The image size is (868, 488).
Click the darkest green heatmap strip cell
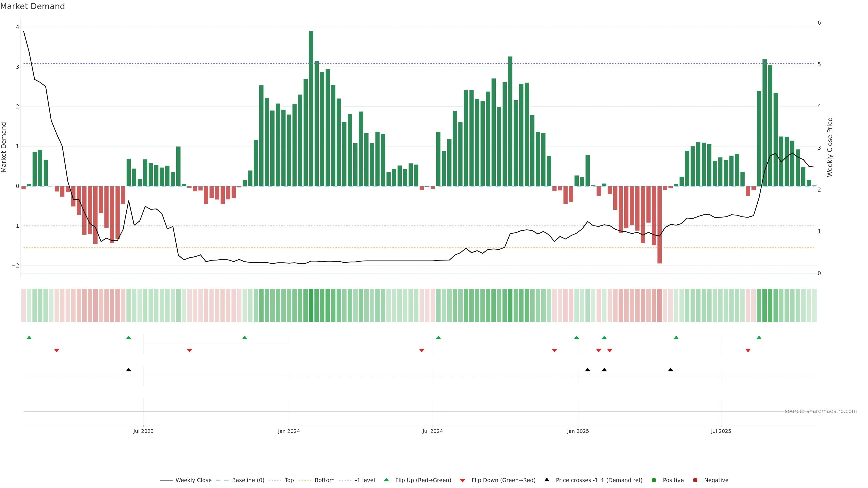point(311,305)
